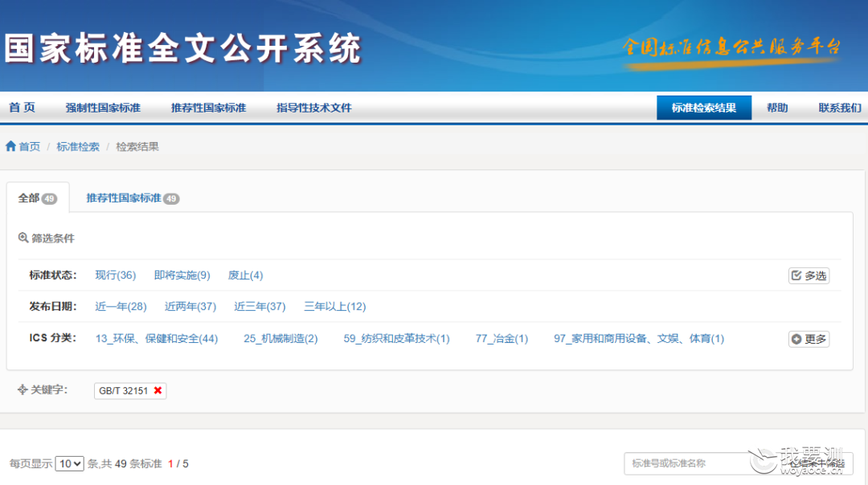Click the 国家标准全文公开系统 site title

[x=183, y=49]
